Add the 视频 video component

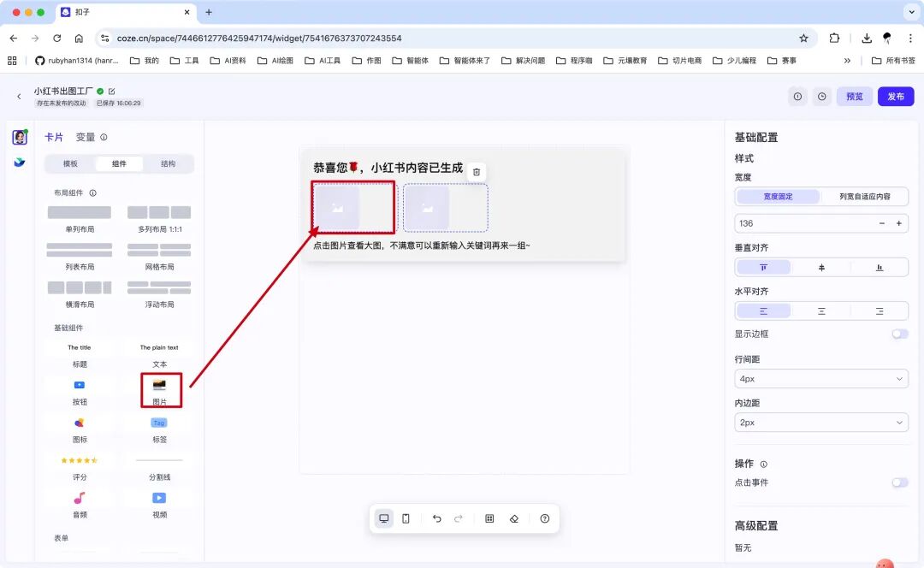(x=159, y=506)
